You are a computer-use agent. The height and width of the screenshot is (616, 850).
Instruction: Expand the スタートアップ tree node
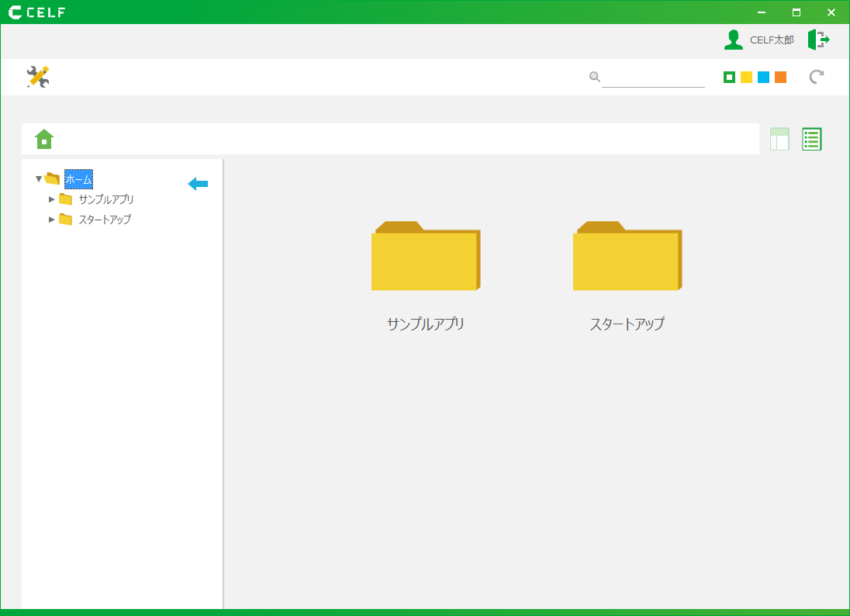pyautogui.click(x=52, y=220)
